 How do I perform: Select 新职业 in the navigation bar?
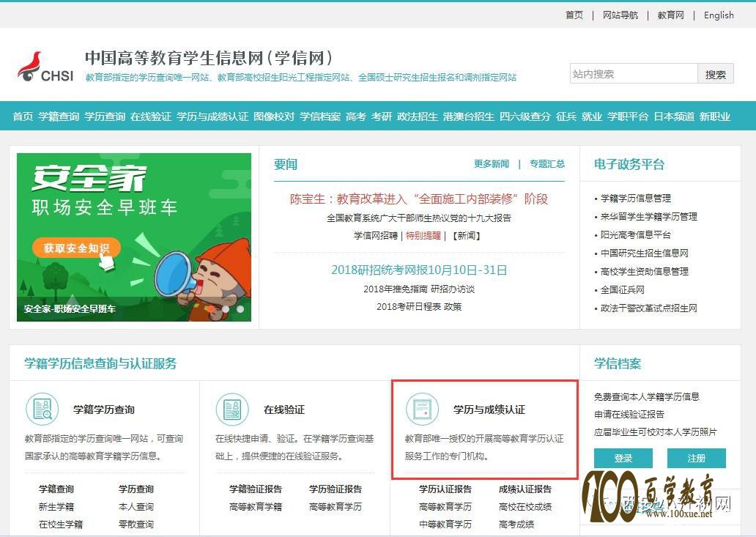pyautogui.click(x=715, y=116)
